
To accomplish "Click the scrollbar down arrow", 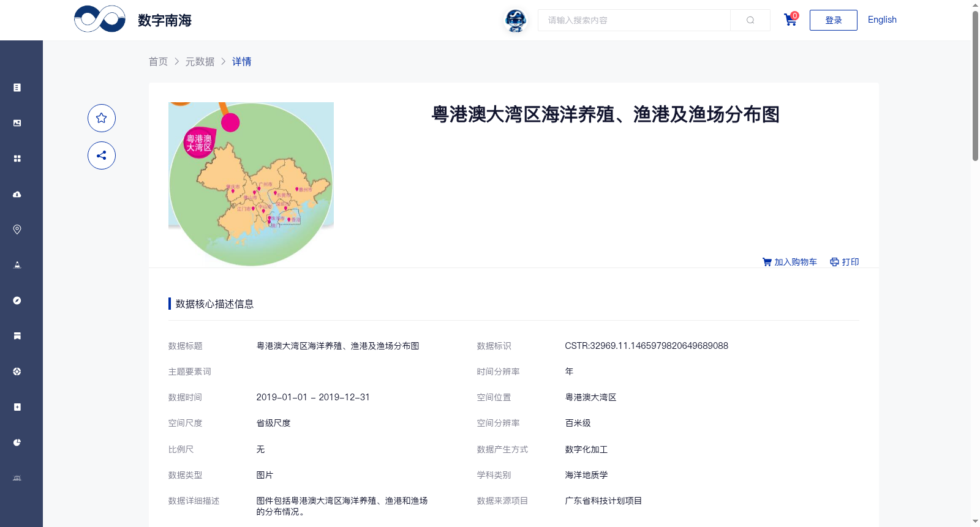I will coord(975,521).
